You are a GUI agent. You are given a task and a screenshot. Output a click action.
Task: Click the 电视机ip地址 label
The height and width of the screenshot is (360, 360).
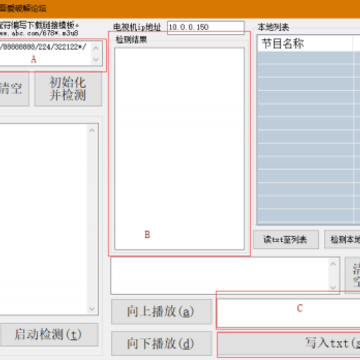[x=137, y=27]
